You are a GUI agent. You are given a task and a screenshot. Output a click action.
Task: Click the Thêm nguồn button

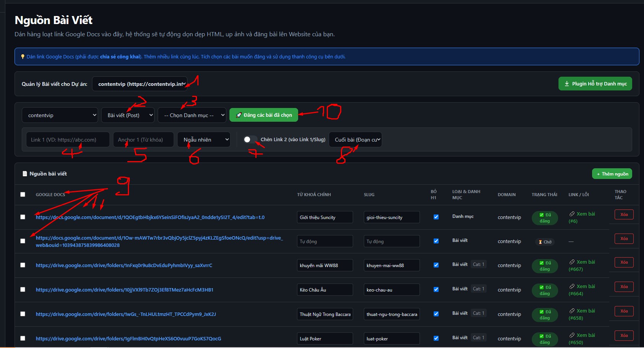612,174
